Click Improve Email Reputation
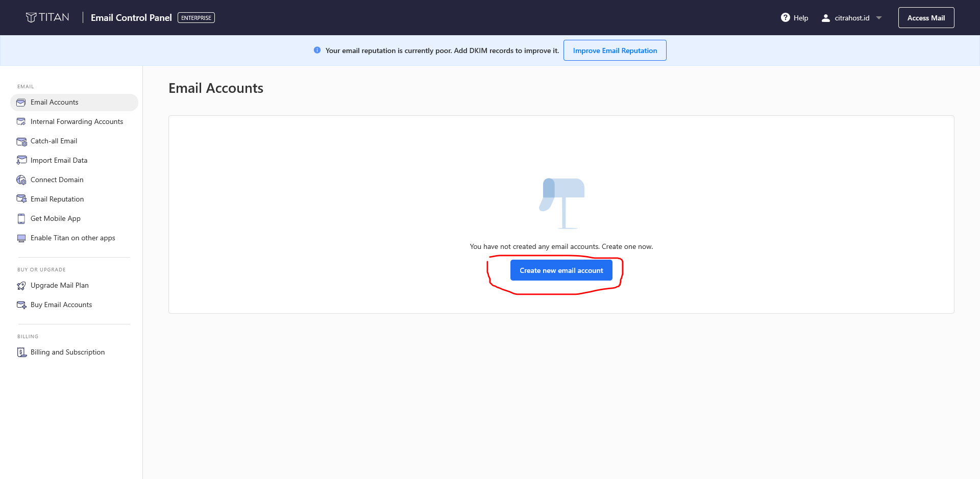The height and width of the screenshot is (479, 980). point(615,50)
